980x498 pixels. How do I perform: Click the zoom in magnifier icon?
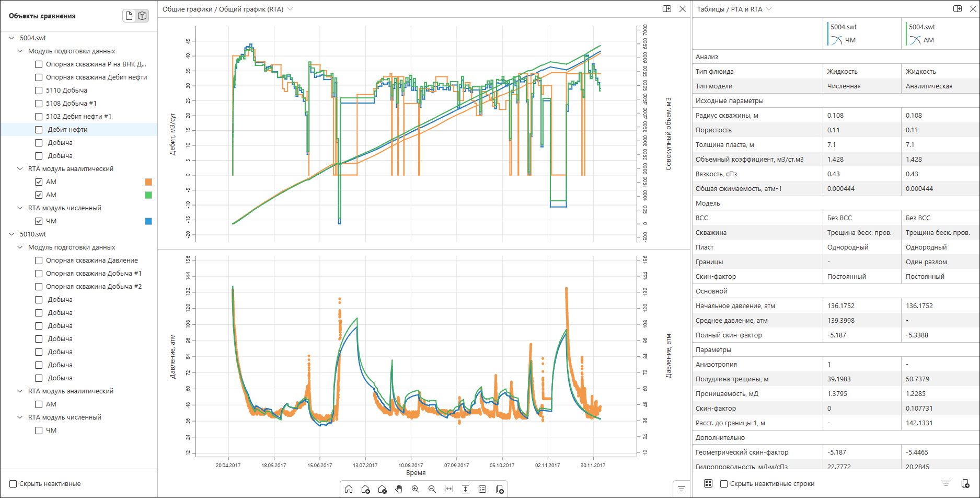tap(416, 489)
